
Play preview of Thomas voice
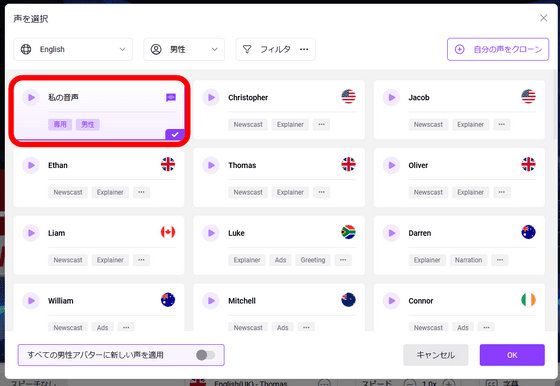tap(211, 165)
